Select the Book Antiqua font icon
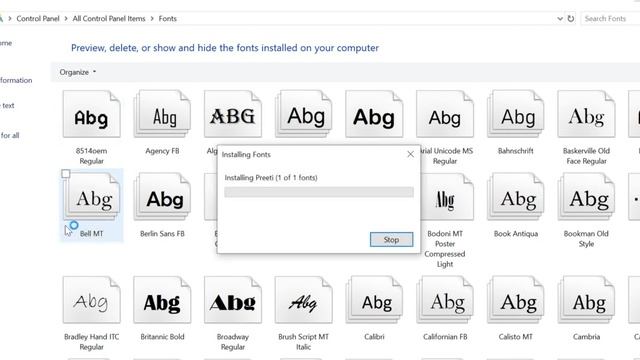Image resolution: width=640 pixels, height=360 pixels. coord(516,197)
